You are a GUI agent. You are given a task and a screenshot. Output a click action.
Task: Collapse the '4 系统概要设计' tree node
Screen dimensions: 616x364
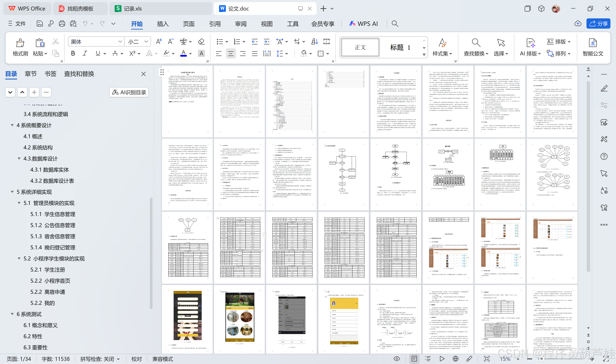[x=12, y=125]
